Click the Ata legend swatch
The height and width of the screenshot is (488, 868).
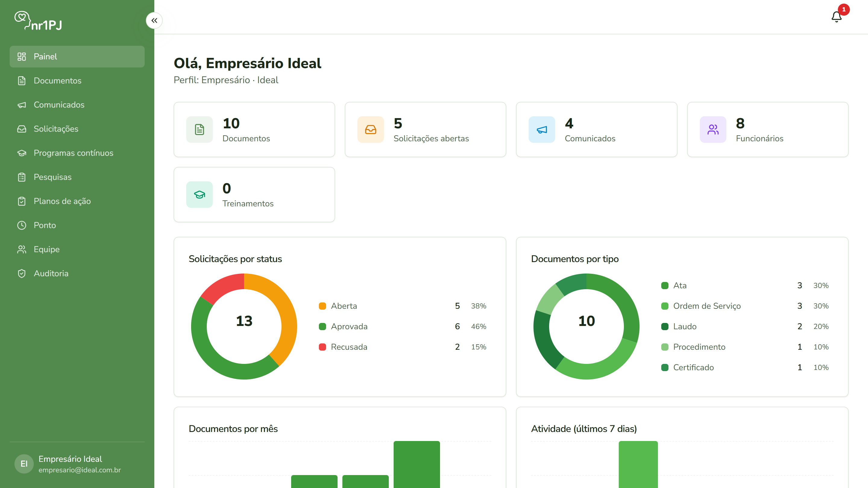tap(665, 286)
